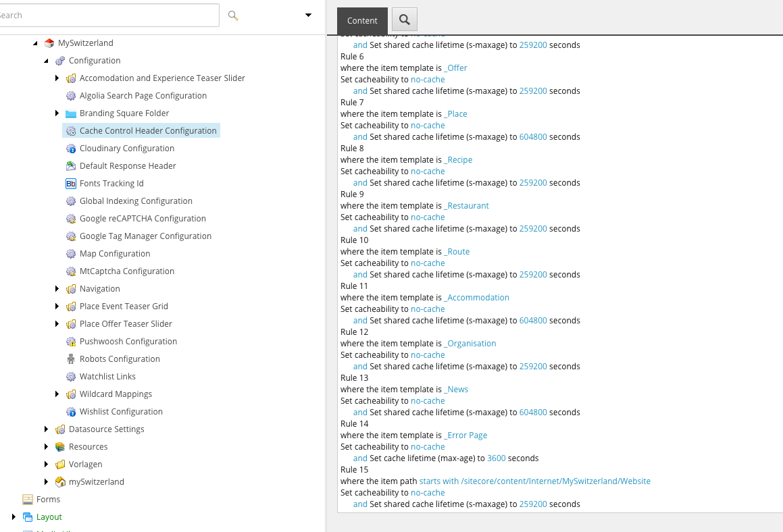This screenshot has width=783, height=532.
Task: Open the search options dropdown arrow
Action: click(308, 15)
